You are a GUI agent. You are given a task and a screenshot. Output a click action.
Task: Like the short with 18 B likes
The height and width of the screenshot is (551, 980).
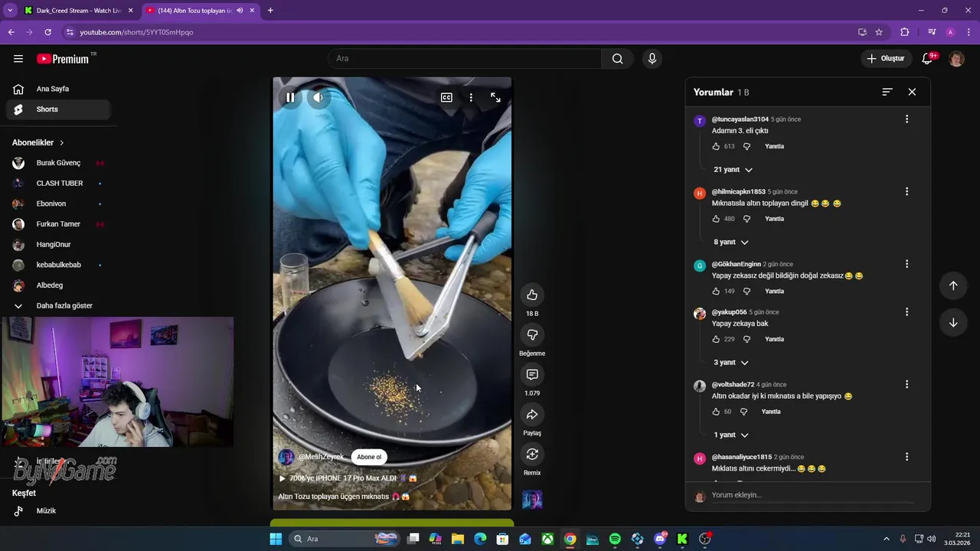coord(532,295)
